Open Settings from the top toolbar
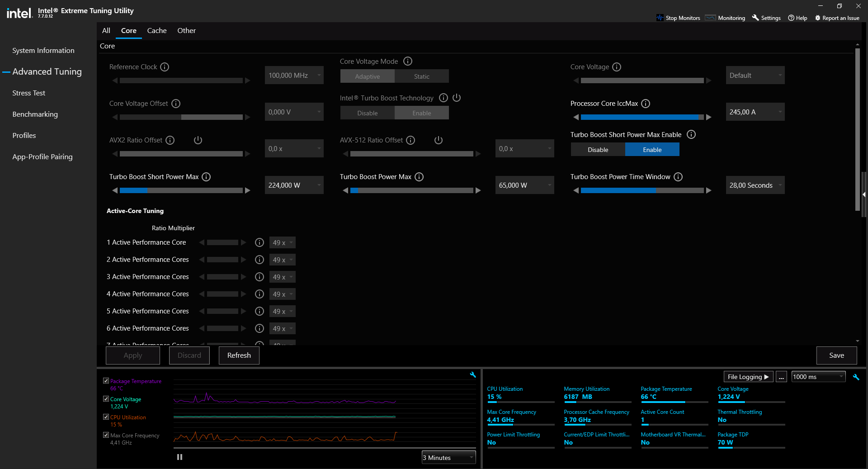Screen dimensions: 868x469 pyautogui.click(x=766, y=18)
